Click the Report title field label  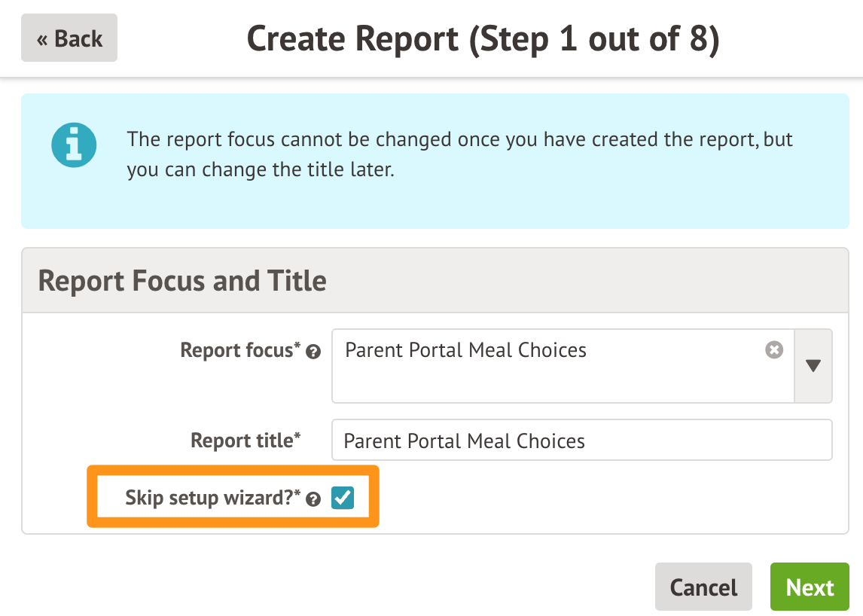tap(242, 440)
